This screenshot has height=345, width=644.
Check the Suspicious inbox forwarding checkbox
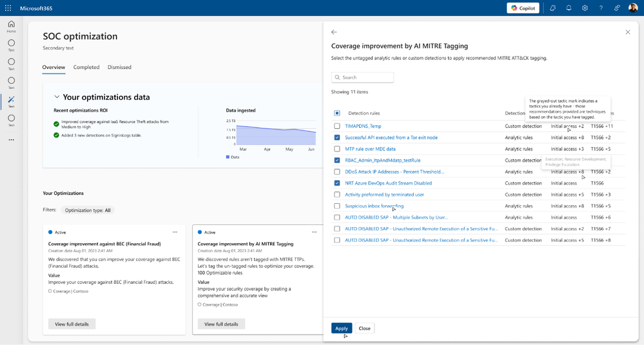(x=337, y=206)
